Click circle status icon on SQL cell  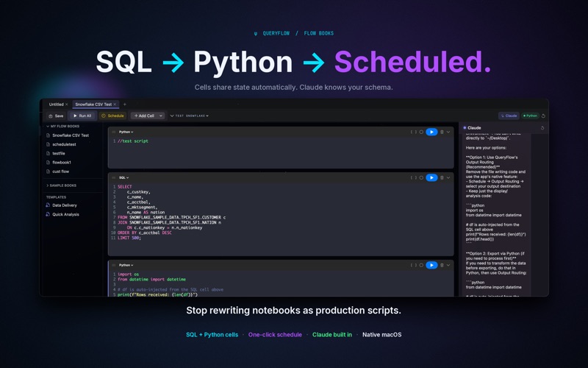click(421, 177)
